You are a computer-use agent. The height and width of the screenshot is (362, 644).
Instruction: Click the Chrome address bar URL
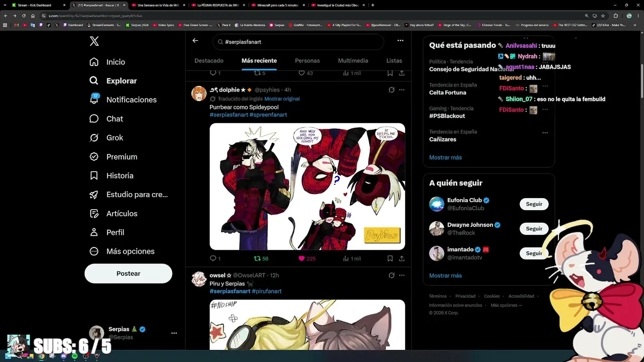[95, 16]
